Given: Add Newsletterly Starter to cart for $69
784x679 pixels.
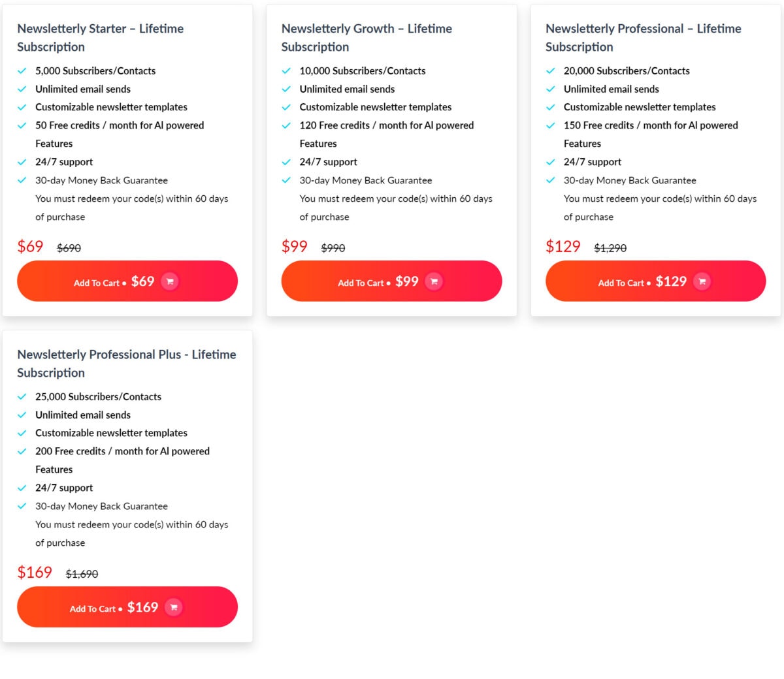Looking at the screenshot, I should coord(127,281).
